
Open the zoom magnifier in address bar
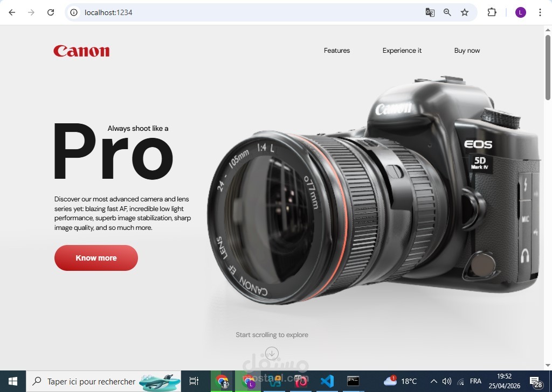(447, 12)
